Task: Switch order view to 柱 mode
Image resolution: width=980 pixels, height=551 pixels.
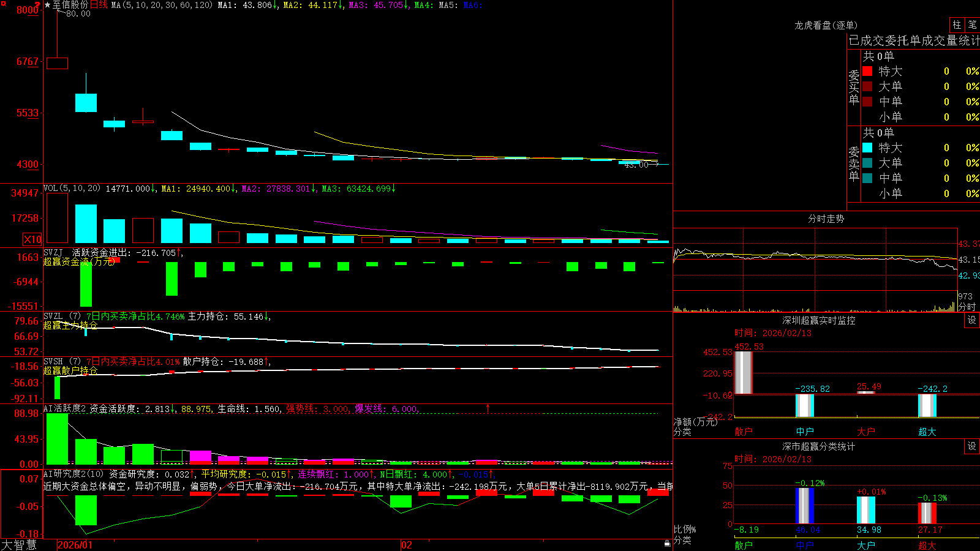Action: tap(957, 24)
